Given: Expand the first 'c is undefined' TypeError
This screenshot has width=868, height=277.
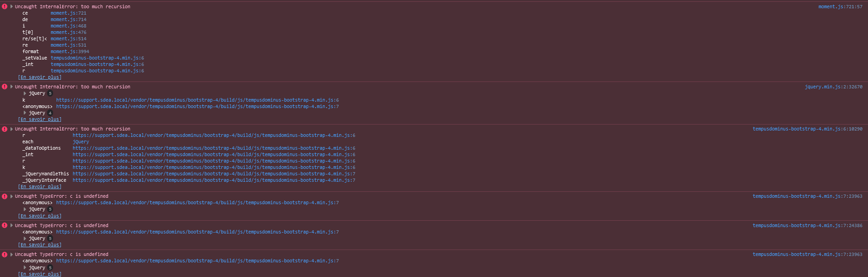Looking at the screenshot, I should pos(11,196).
